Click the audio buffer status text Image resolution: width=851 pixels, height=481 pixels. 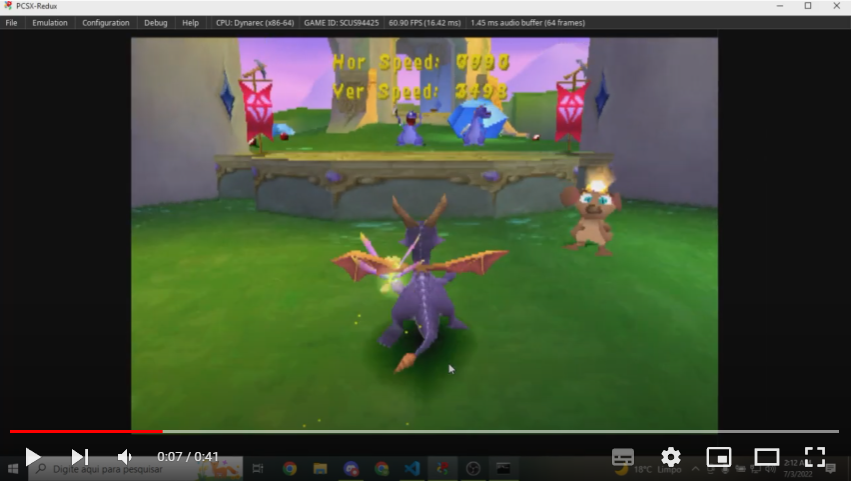[x=528, y=23]
